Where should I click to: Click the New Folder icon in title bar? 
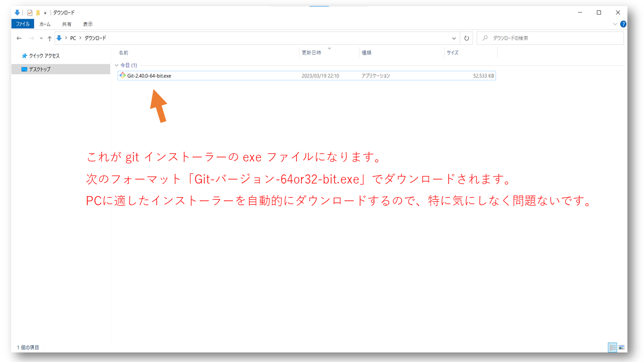[38, 13]
